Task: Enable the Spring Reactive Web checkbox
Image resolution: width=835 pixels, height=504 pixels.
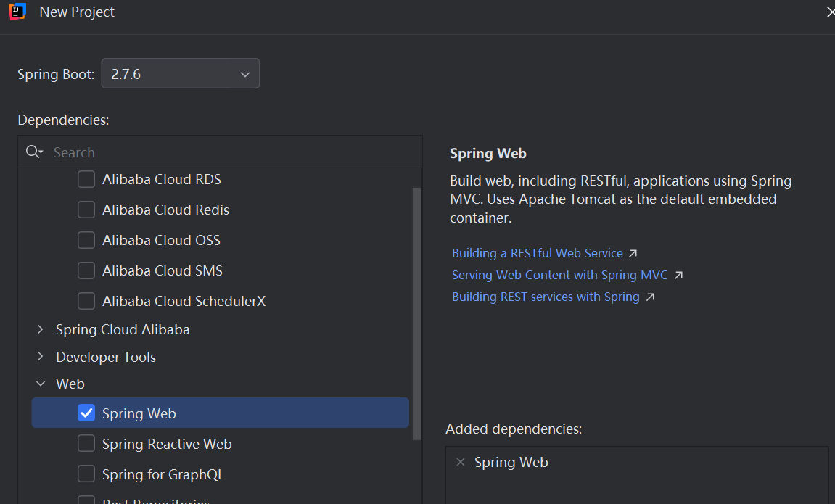Action: [86, 443]
